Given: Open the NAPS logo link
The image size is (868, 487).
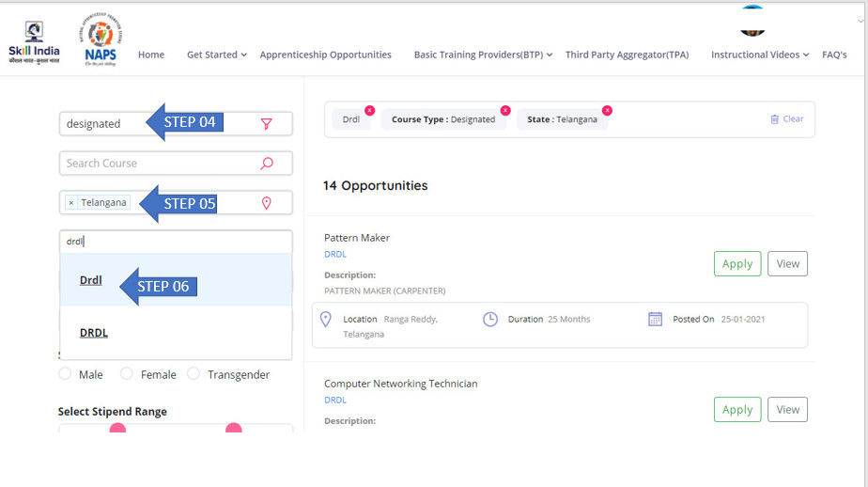Looking at the screenshot, I should (x=101, y=39).
